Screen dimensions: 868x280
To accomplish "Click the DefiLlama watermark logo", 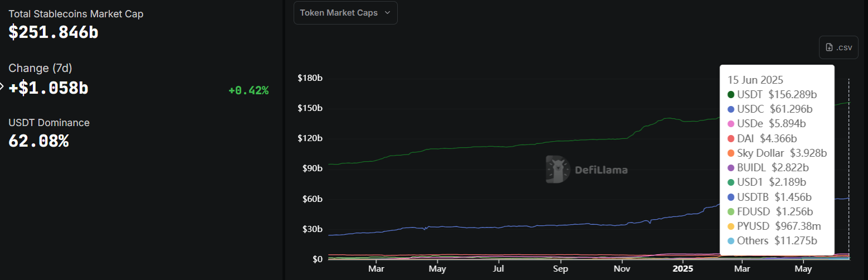I will click(x=557, y=169).
